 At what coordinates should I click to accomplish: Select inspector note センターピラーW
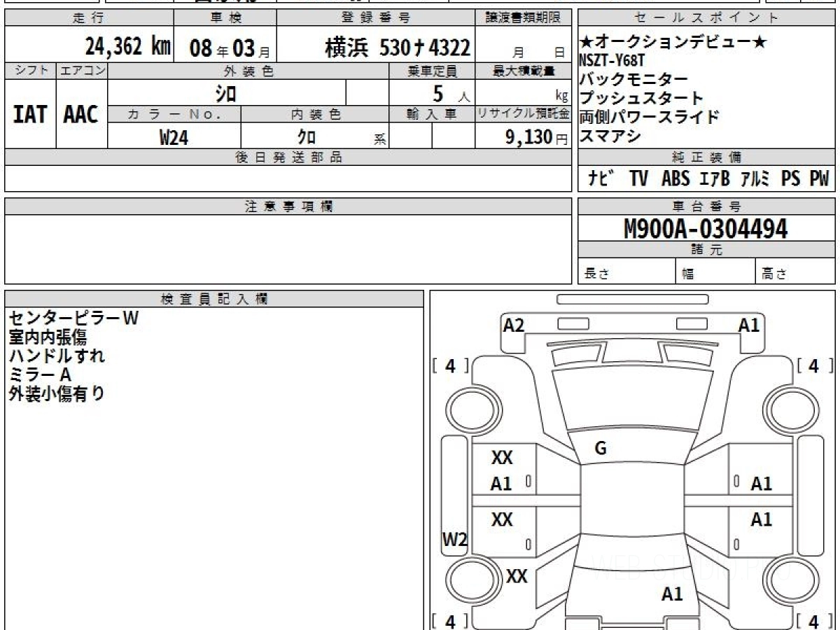point(74,318)
